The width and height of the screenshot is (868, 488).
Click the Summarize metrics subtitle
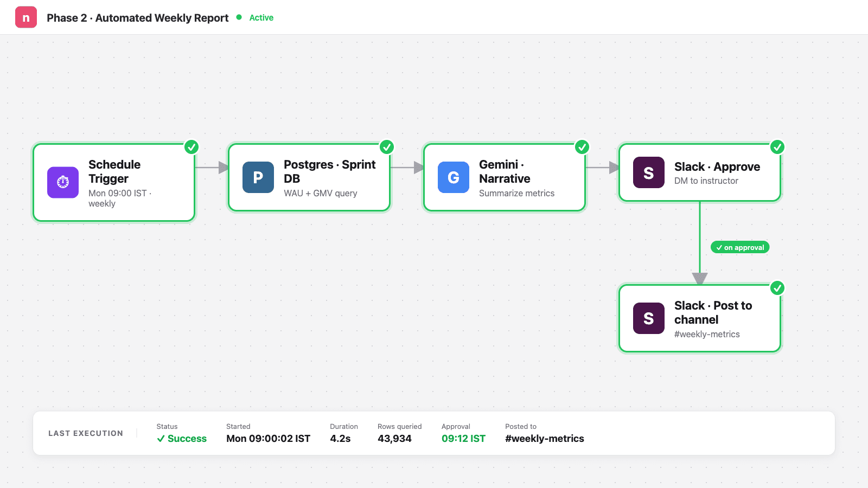tap(516, 193)
